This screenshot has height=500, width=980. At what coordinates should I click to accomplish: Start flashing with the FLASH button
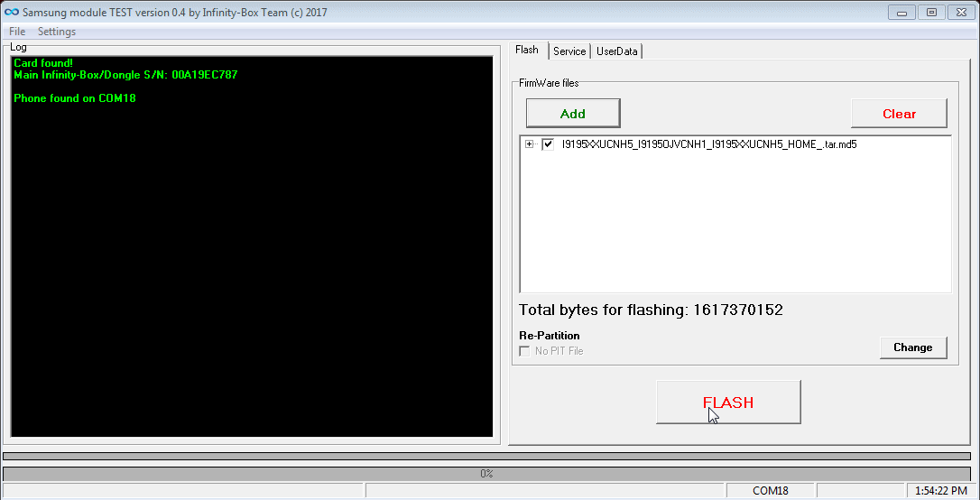coord(729,402)
